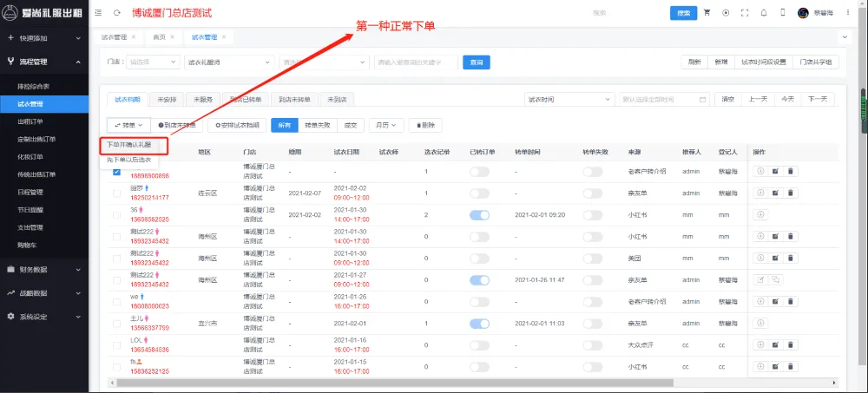Screen dimensions: 868x393
Task: Select 下单并确认礼服 from the dropdown menu
Action: click(x=133, y=144)
